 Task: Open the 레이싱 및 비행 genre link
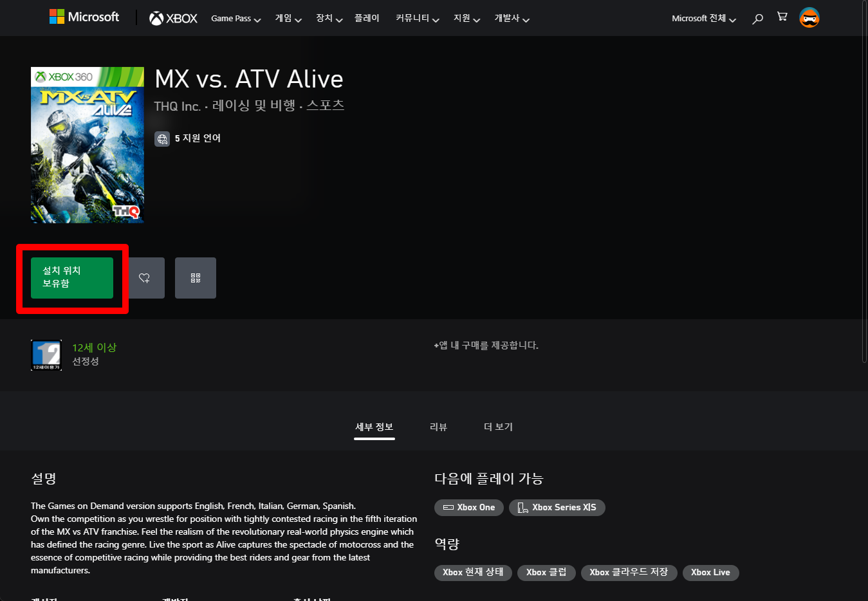tap(254, 106)
